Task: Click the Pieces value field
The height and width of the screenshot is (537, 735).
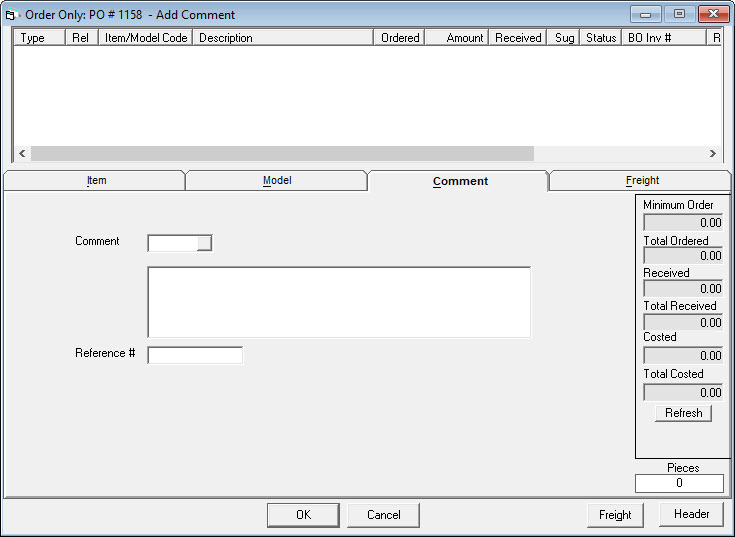Action: click(x=679, y=483)
